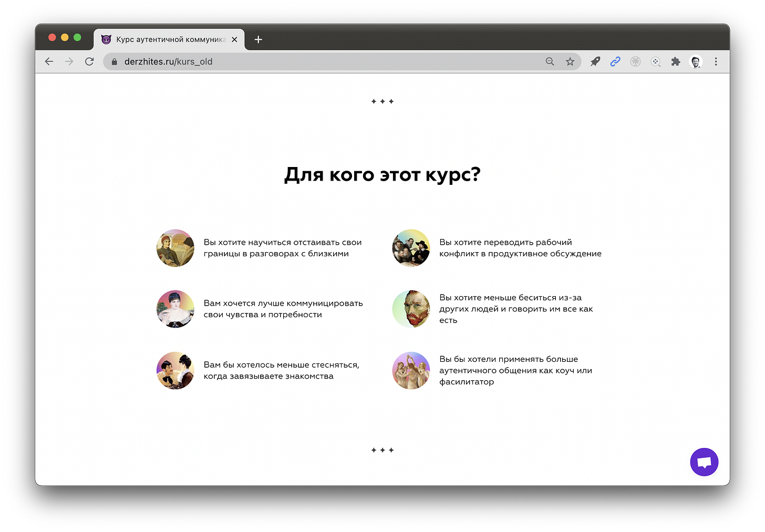Image resolution: width=765 pixels, height=532 pixels.
Task: Go back to the previous page
Action: tap(49, 61)
